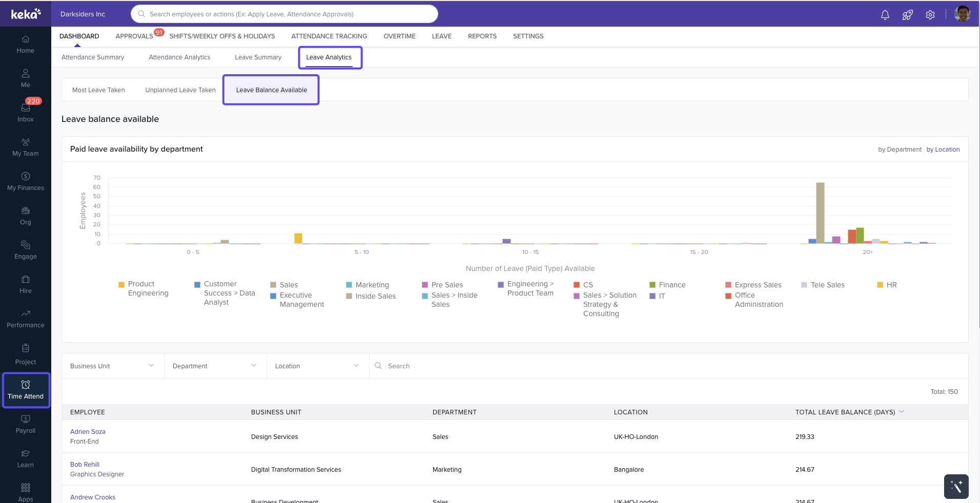Open Inbox in the sidebar

click(x=26, y=112)
